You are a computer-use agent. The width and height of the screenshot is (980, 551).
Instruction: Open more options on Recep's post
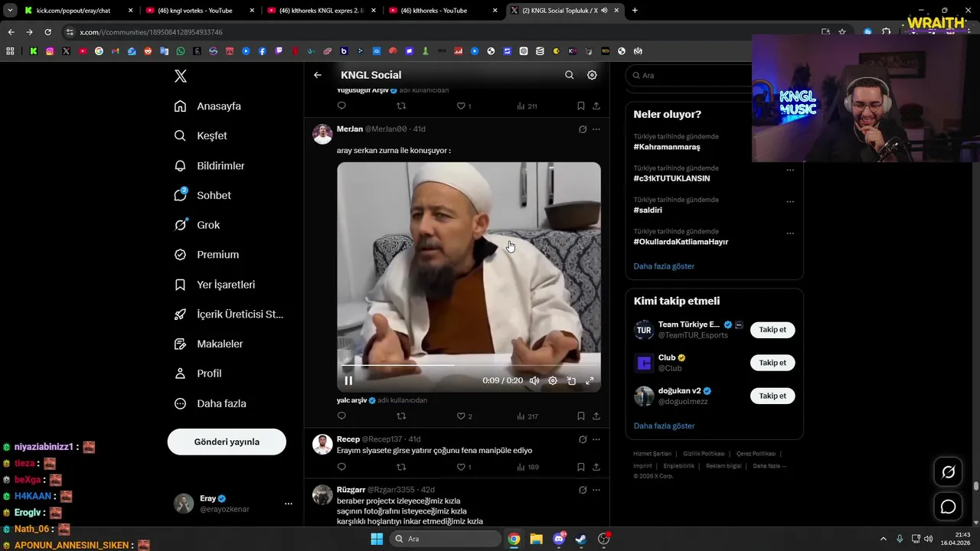coord(596,439)
